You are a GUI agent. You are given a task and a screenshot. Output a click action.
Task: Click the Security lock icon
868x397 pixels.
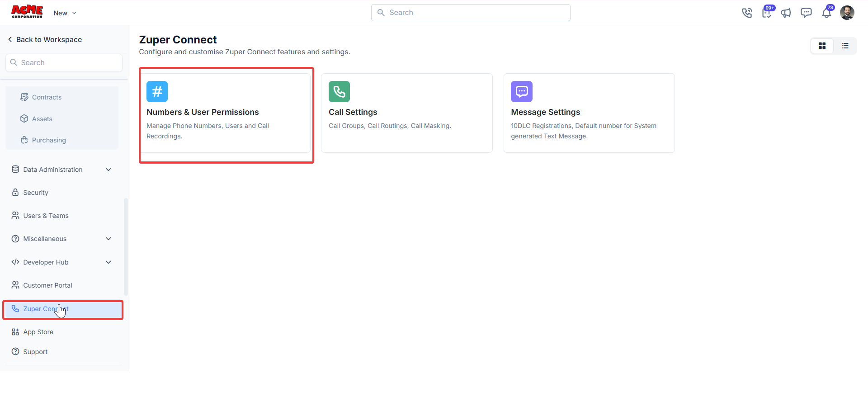click(15, 192)
